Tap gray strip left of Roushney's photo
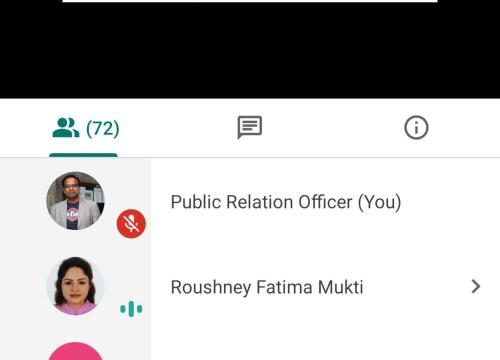500x360 pixels. pos(23,286)
